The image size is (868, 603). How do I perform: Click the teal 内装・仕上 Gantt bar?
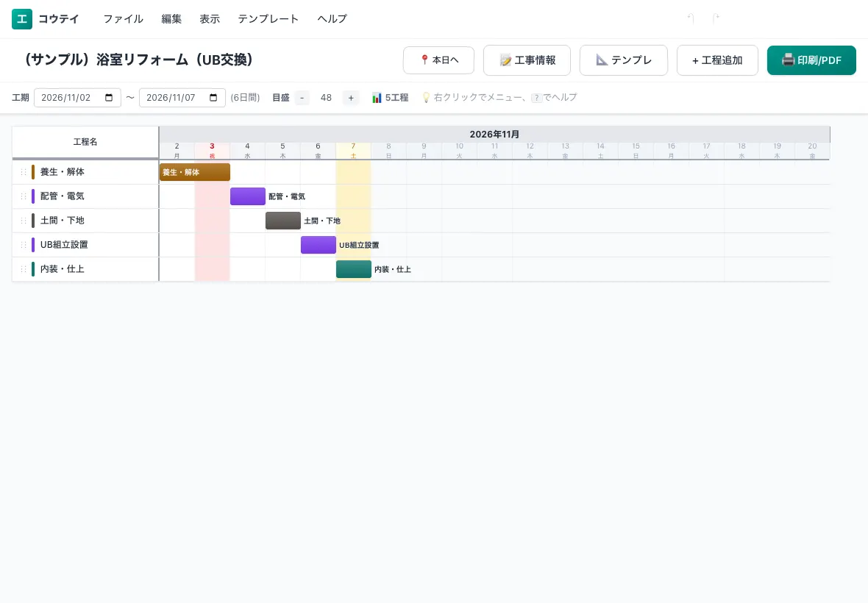(x=354, y=269)
